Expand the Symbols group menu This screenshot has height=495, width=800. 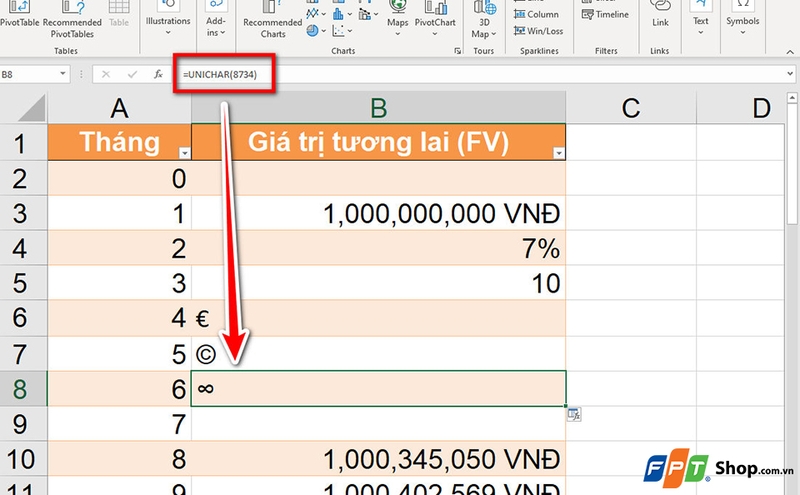pos(742,19)
